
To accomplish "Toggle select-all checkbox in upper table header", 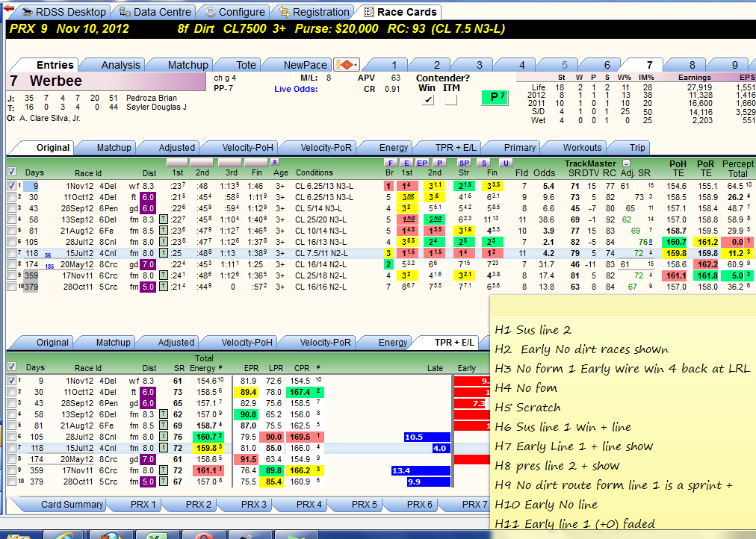I will click(x=12, y=172).
